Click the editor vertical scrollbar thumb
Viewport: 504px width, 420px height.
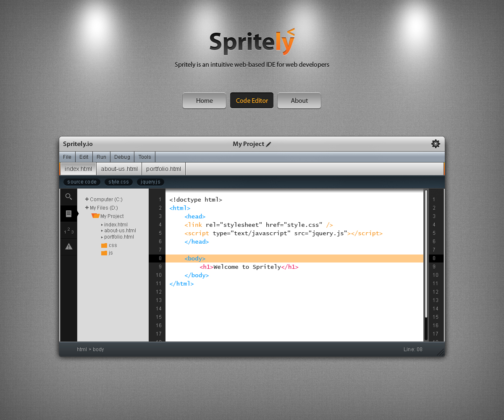(x=426, y=254)
